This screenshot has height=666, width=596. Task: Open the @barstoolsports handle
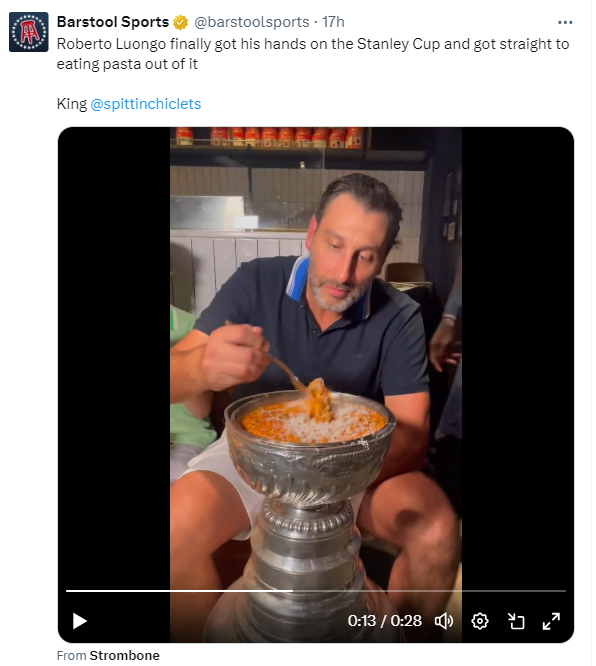coord(251,22)
